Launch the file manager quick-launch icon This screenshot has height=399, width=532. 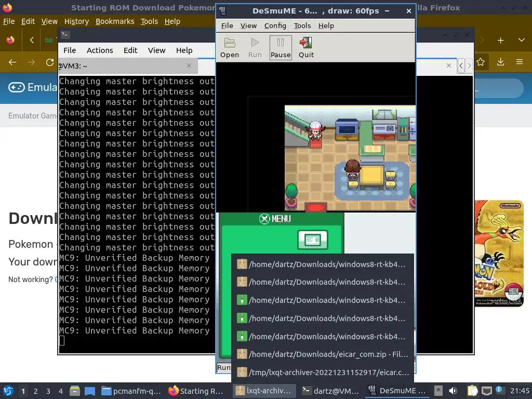click(75, 391)
